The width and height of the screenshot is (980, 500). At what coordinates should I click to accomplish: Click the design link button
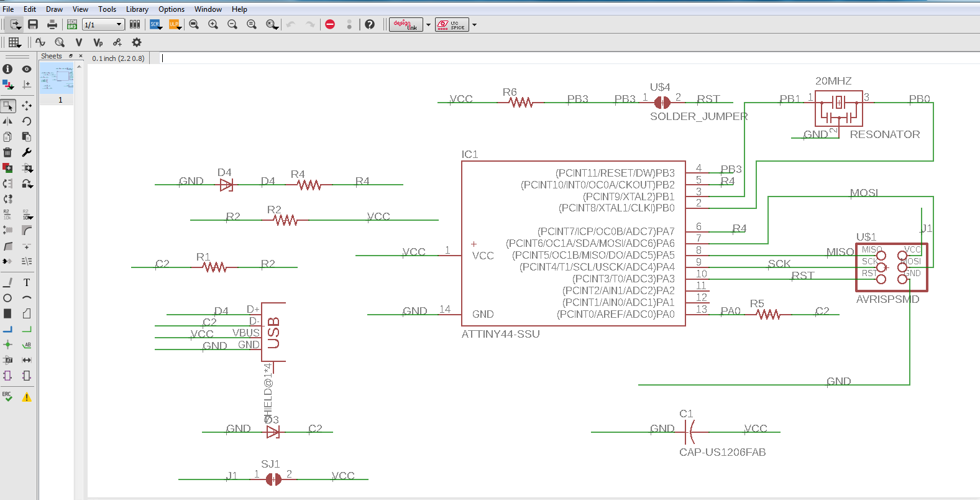point(406,24)
